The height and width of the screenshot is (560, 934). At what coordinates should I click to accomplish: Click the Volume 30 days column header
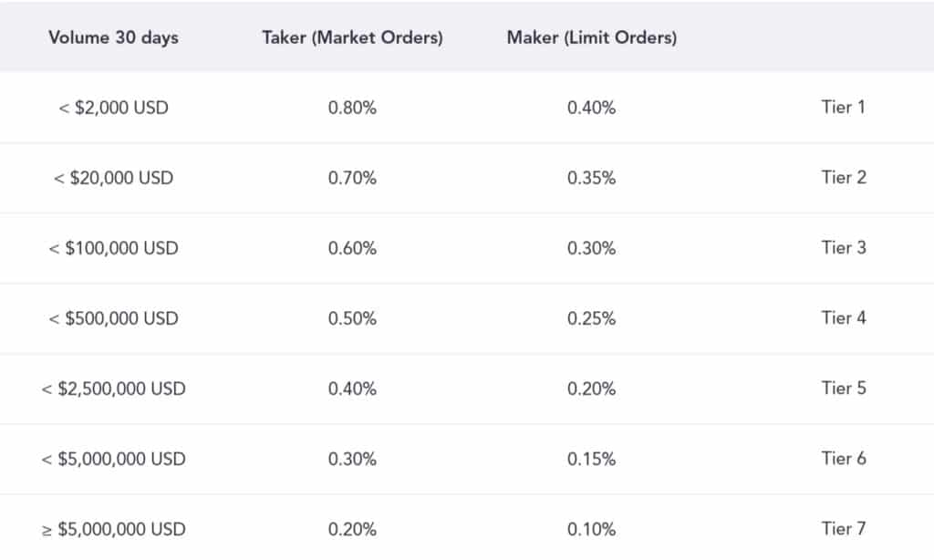coord(113,38)
